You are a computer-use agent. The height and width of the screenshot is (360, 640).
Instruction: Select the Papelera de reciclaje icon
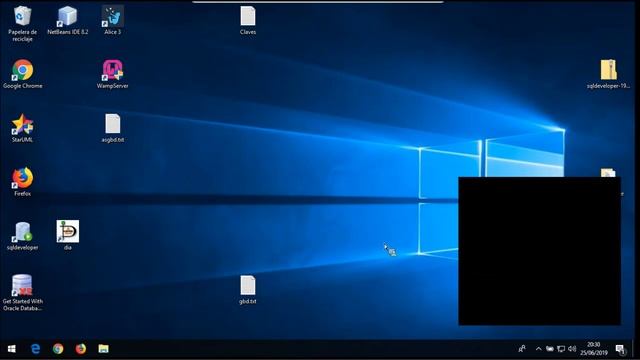pyautogui.click(x=22, y=24)
